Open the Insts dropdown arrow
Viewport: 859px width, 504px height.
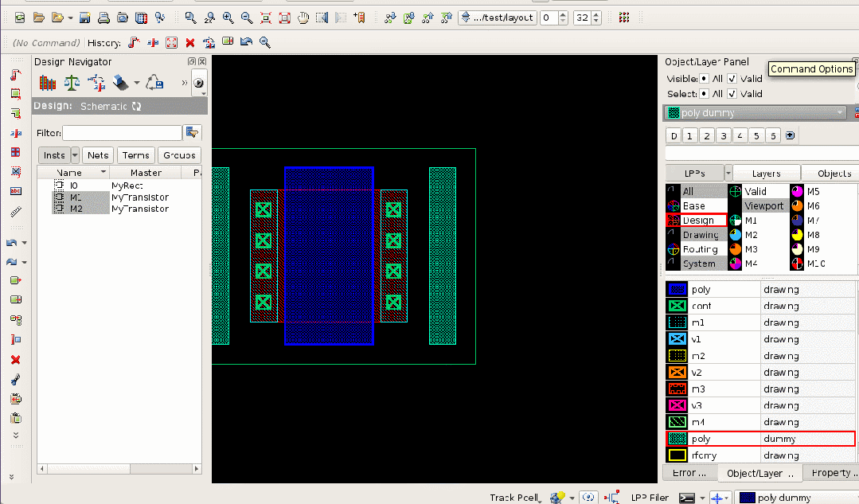(75, 155)
